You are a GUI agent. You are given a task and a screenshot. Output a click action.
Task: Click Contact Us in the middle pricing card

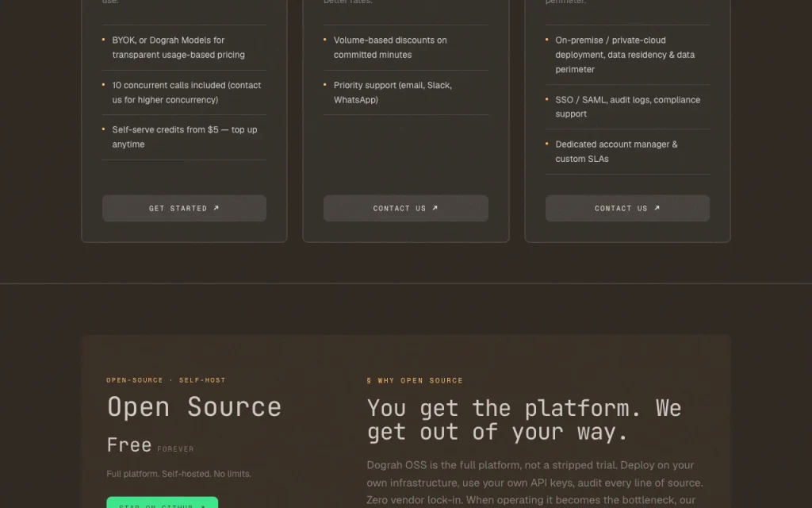(x=405, y=208)
